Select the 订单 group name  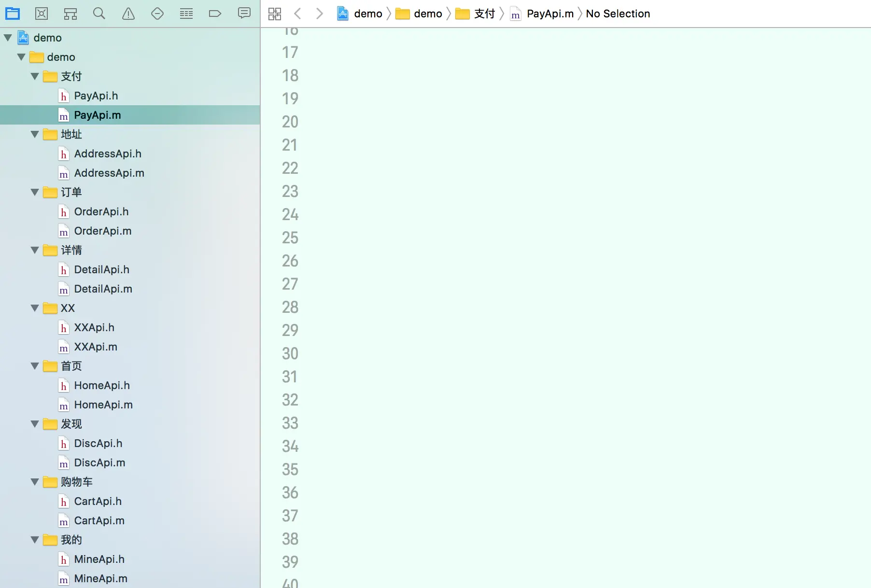click(71, 192)
